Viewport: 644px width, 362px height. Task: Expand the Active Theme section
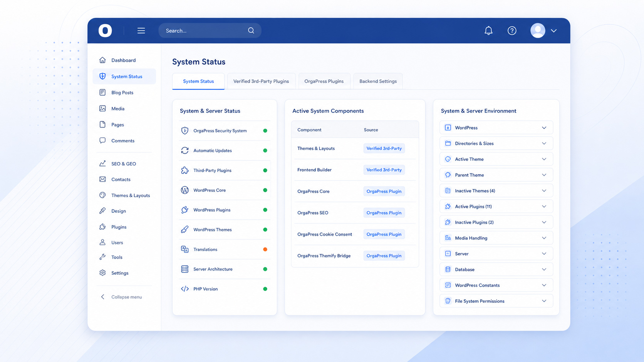tap(496, 159)
